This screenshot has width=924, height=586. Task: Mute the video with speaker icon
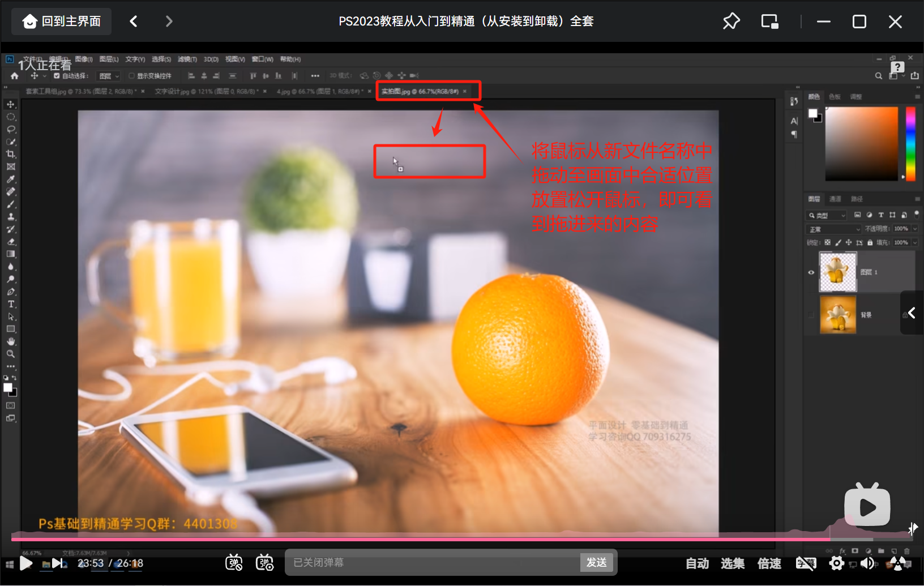click(867, 563)
